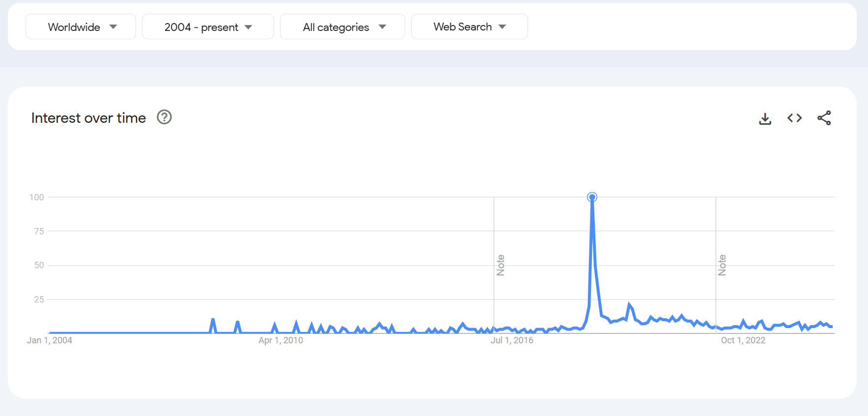Click the Jan 1, 2004 axis label
This screenshot has height=416, width=868.
pos(50,340)
